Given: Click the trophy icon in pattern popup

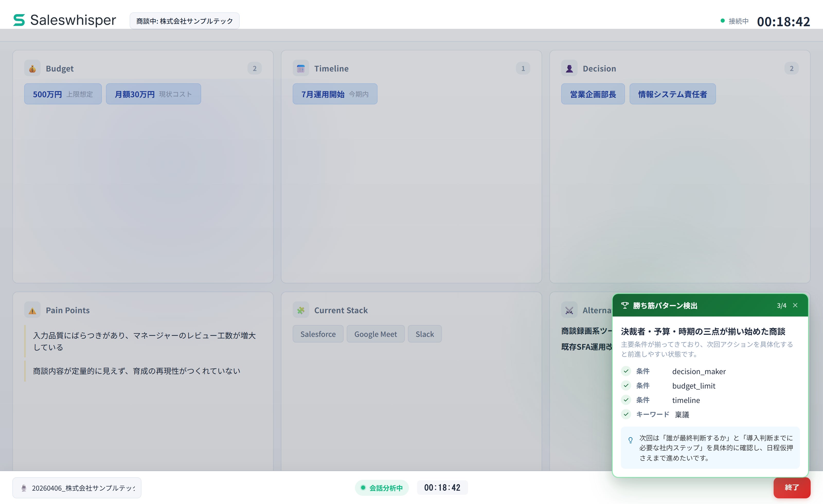Looking at the screenshot, I should coord(625,305).
